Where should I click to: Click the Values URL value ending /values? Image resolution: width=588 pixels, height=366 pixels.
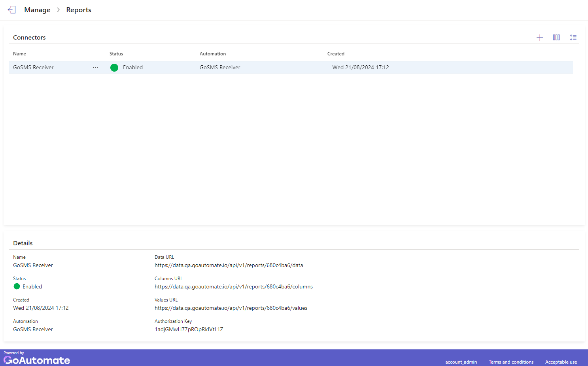pyautogui.click(x=231, y=308)
